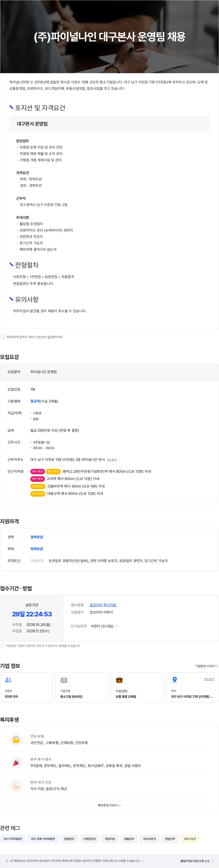
Task: Click 29일 remaining time countdown
Action: [x=32, y=614]
